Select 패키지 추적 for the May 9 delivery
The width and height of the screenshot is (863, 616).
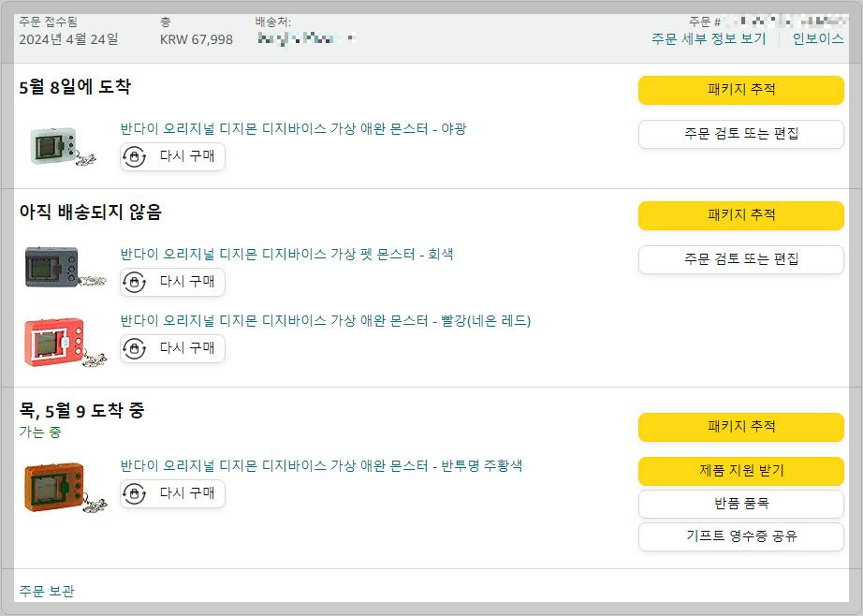coord(740,426)
